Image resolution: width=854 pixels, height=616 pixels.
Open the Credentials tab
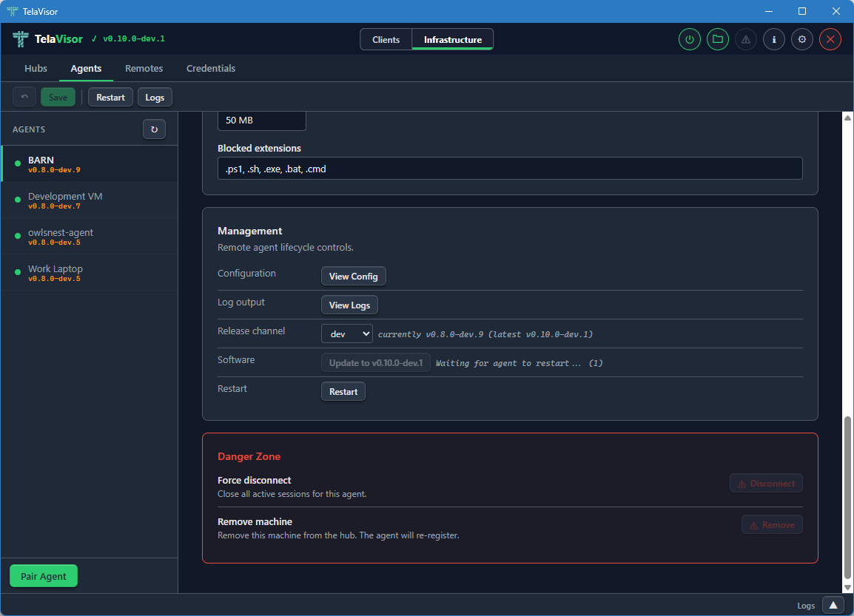click(211, 69)
